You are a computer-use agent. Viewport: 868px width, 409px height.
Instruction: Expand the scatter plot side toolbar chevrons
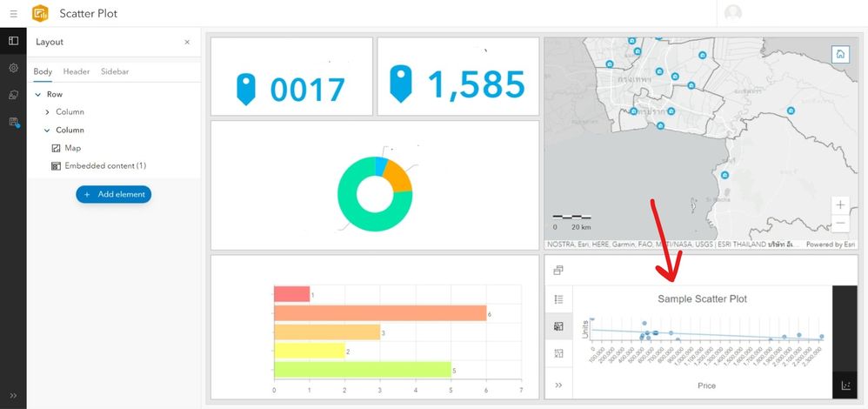point(558,385)
